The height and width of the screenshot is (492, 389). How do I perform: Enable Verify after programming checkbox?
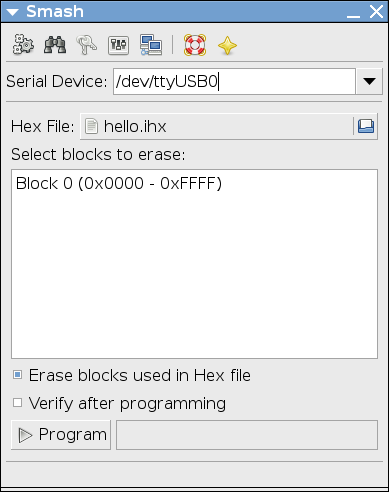point(17,403)
